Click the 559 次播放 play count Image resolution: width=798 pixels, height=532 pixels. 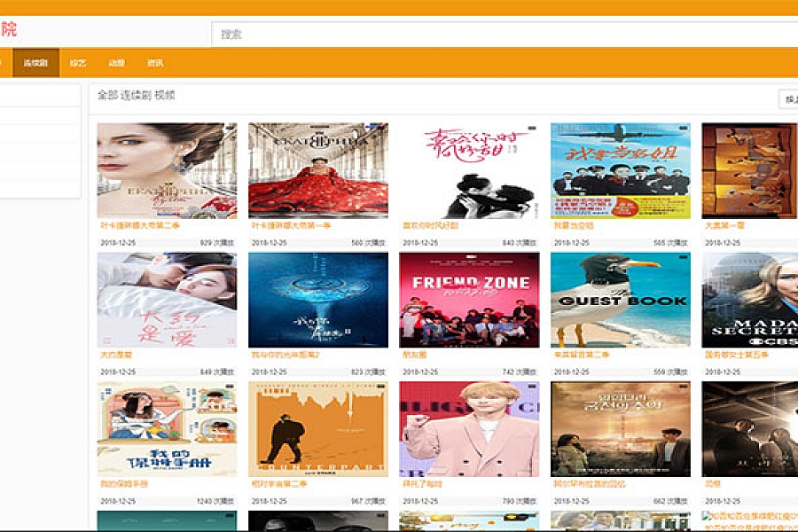(670, 372)
